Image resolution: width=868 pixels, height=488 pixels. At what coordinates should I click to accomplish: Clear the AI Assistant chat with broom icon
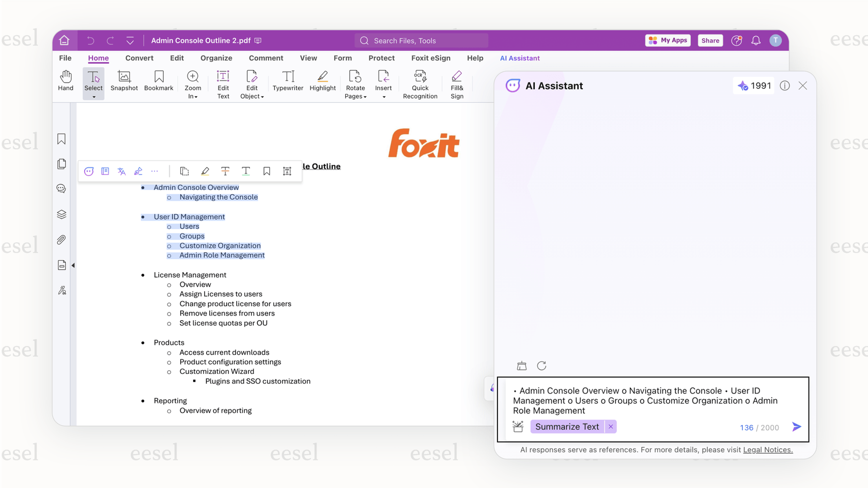point(521,365)
